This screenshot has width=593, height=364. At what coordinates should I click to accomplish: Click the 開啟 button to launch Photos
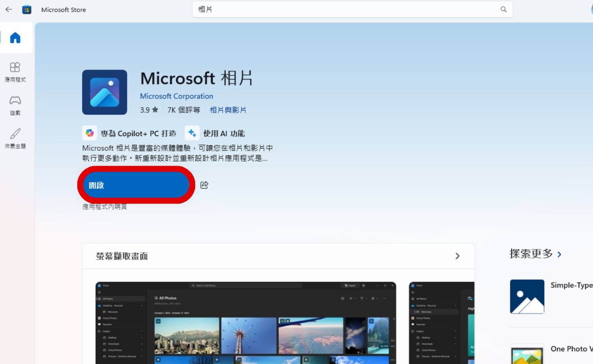click(x=136, y=185)
